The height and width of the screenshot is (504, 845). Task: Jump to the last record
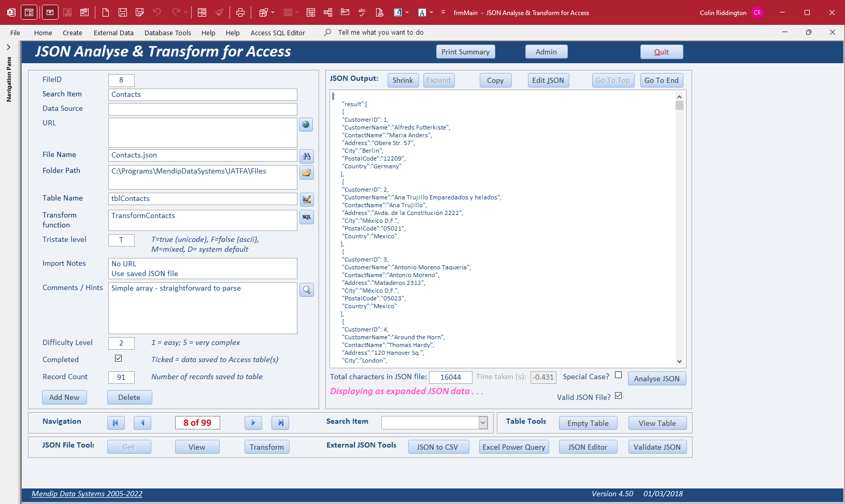[x=280, y=423]
